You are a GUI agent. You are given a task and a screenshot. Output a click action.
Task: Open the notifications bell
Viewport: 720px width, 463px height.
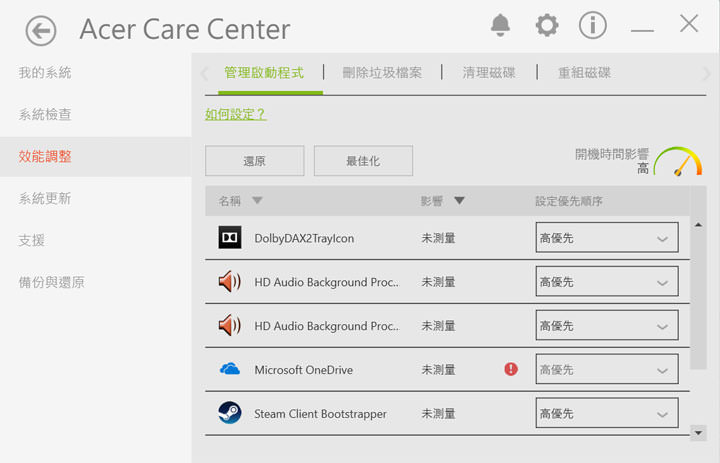pyautogui.click(x=500, y=25)
